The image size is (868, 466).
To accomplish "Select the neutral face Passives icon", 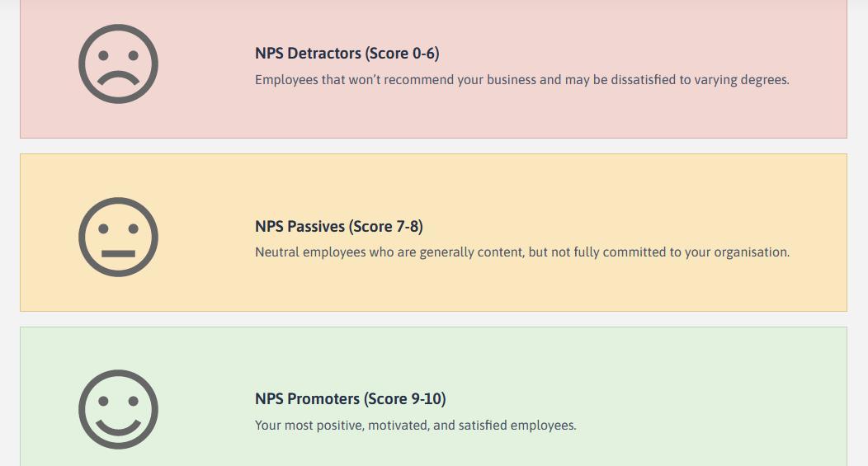I will click(x=119, y=237).
